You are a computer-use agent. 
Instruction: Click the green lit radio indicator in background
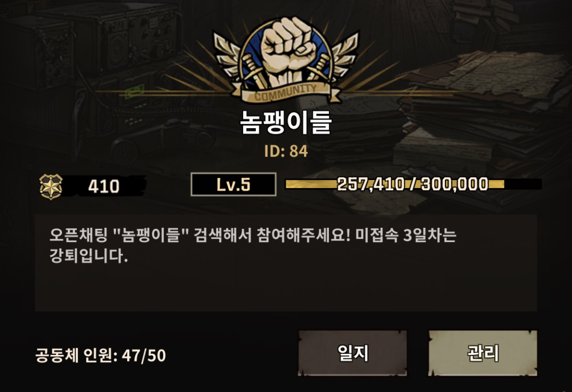(135, 91)
